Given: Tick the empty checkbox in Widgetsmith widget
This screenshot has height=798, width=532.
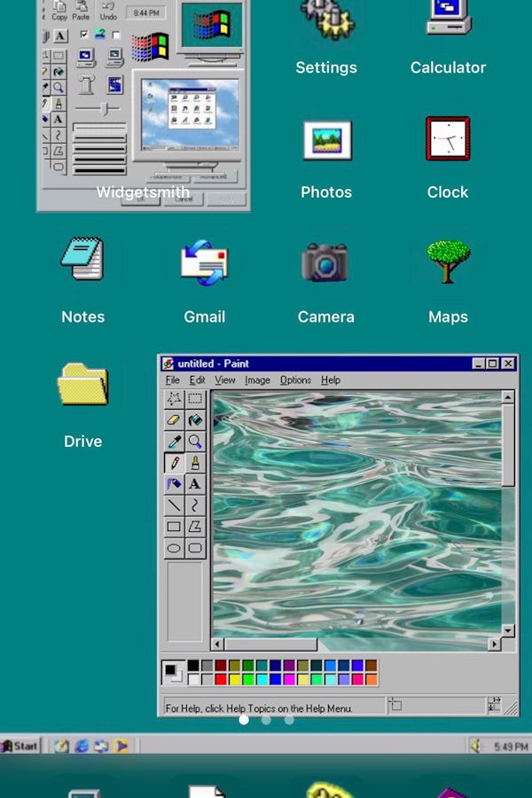Looking at the screenshot, I should click(115, 35).
